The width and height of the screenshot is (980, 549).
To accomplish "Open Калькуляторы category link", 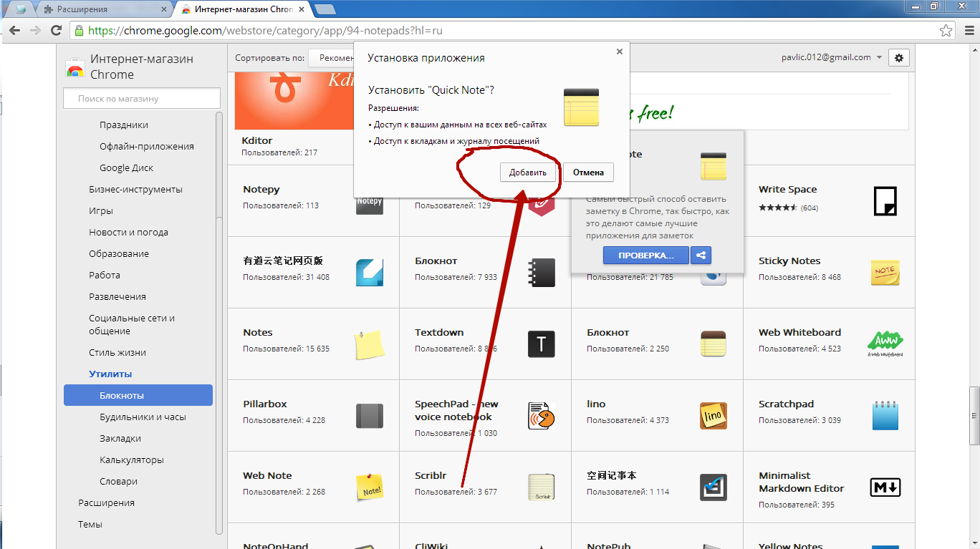I will [132, 460].
